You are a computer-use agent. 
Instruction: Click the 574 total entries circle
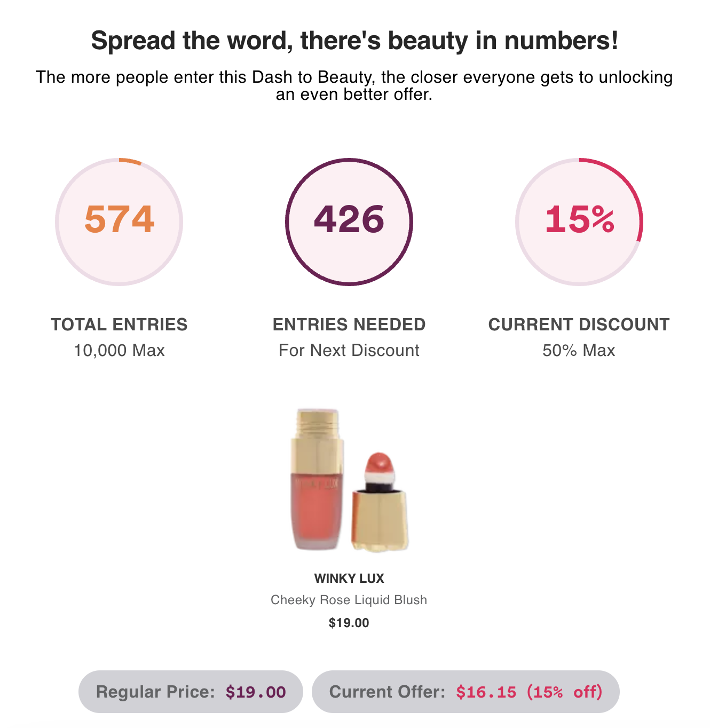coord(119,221)
